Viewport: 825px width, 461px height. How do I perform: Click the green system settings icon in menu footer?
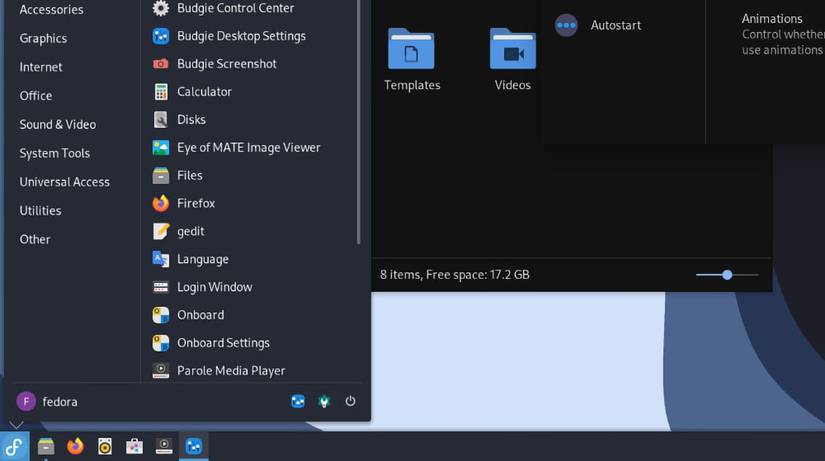pyautogui.click(x=324, y=402)
